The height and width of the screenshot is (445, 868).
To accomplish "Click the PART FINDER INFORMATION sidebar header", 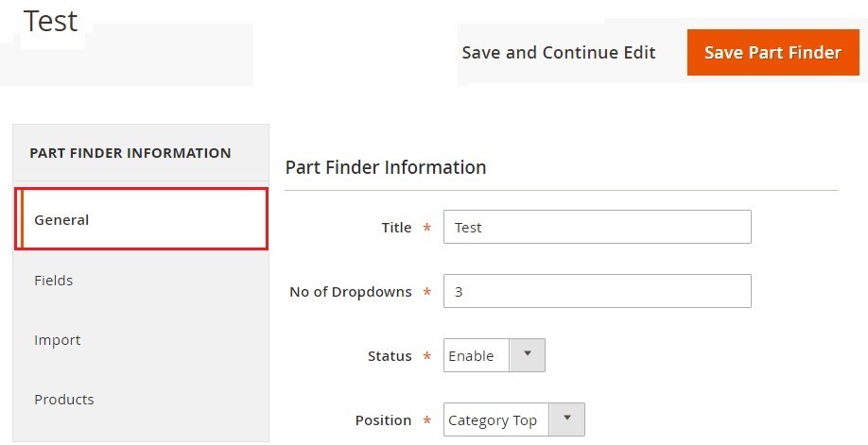I will [x=130, y=153].
